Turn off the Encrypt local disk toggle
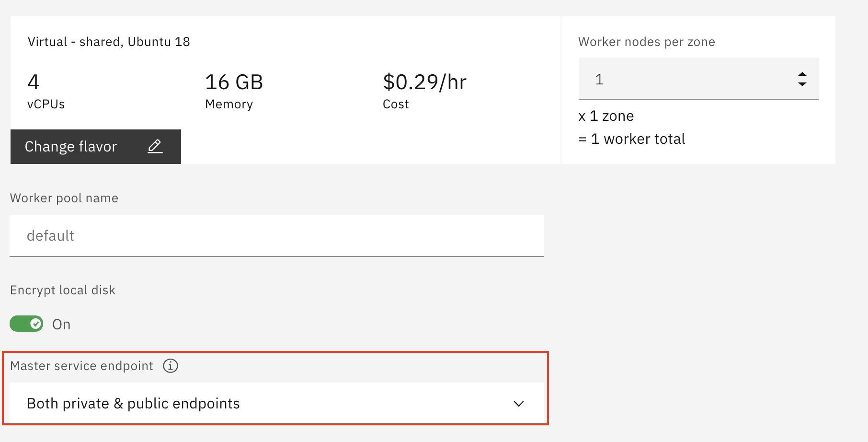 (x=26, y=324)
